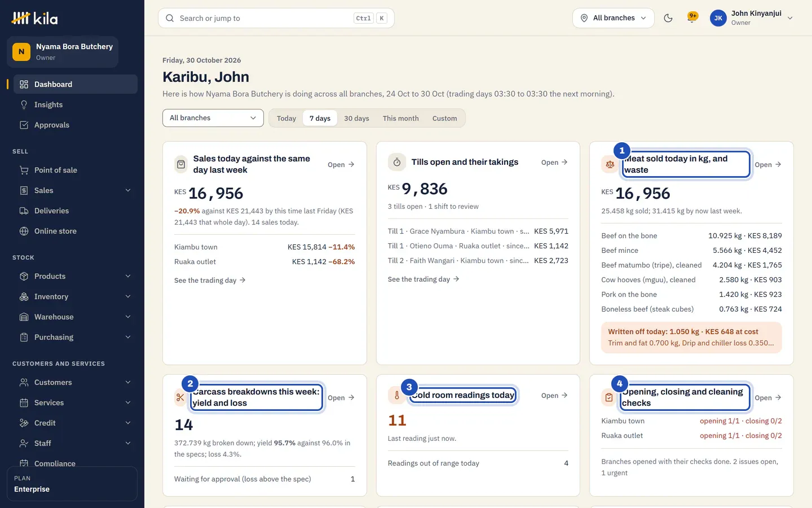This screenshot has height=508, width=812.
Task: Click the thermometer icon on Cold room card
Action: click(396, 395)
